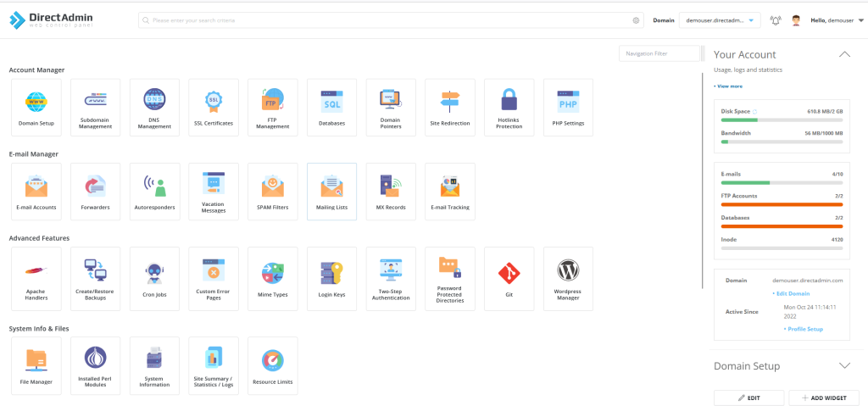This screenshot has height=406, width=868.
Task: Open DNS Management
Action: coord(154,107)
